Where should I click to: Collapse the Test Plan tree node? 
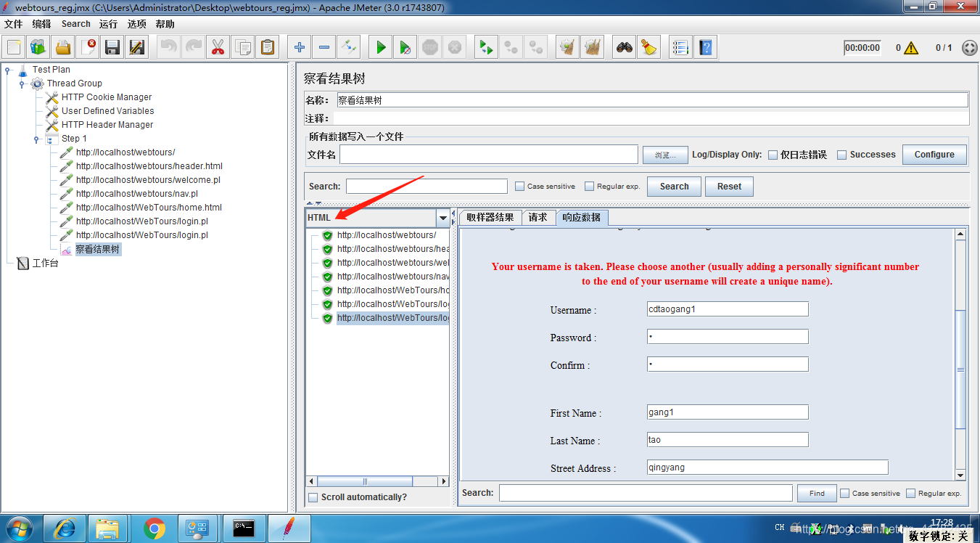click(8, 70)
